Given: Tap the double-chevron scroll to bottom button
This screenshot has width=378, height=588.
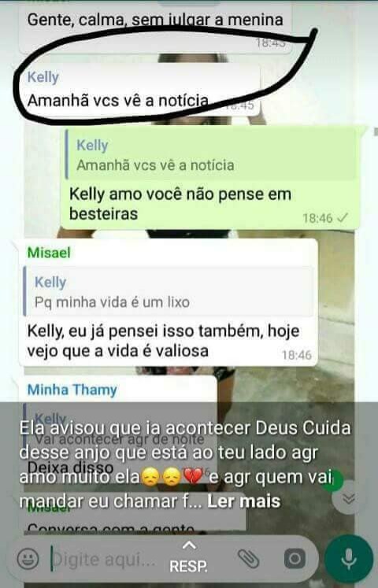Looking at the screenshot, I should [x=349, y=498].
